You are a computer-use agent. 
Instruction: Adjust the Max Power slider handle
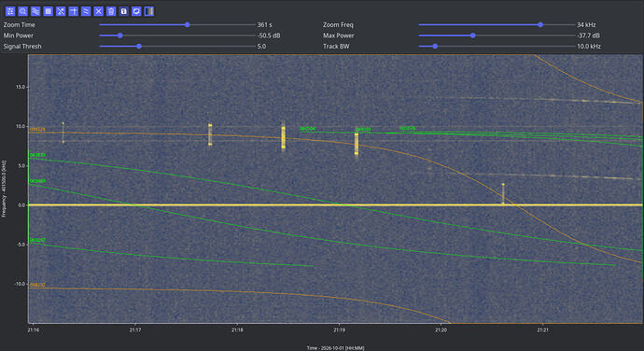473,35
